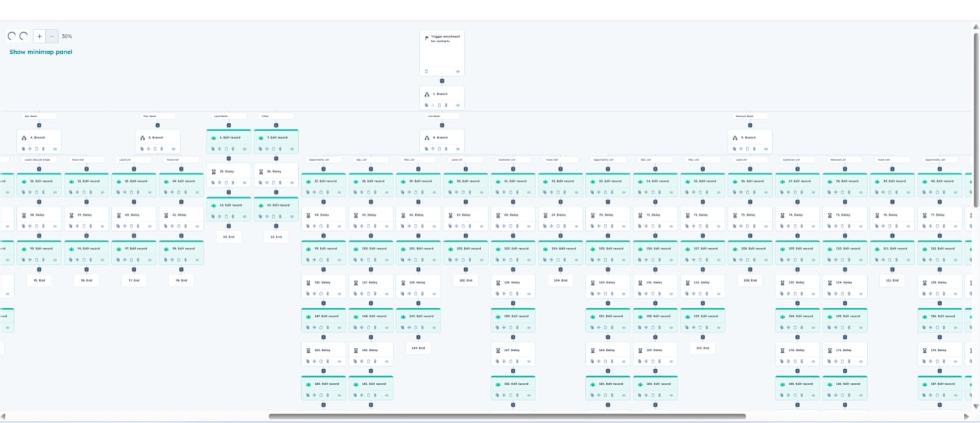
Task: Click the trash icon on 5. Branch
Action: pos(161,148)
